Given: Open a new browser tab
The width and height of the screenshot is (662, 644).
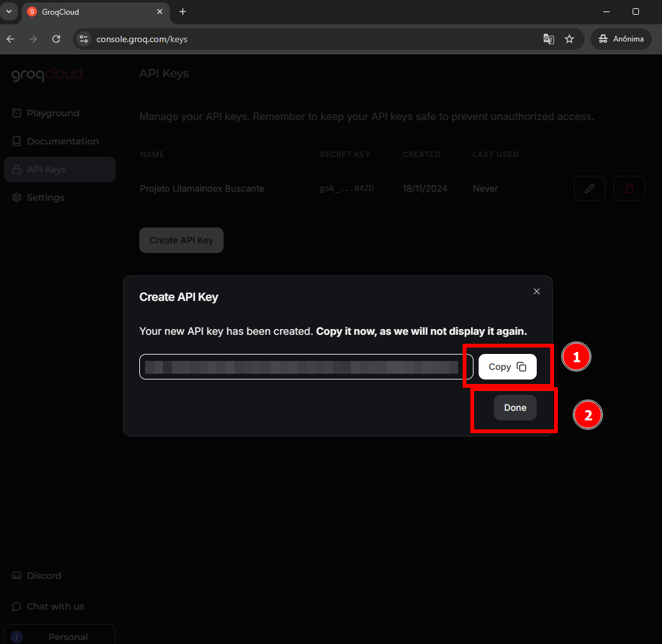Looking at the screenshot, I should tap(183, 11).
